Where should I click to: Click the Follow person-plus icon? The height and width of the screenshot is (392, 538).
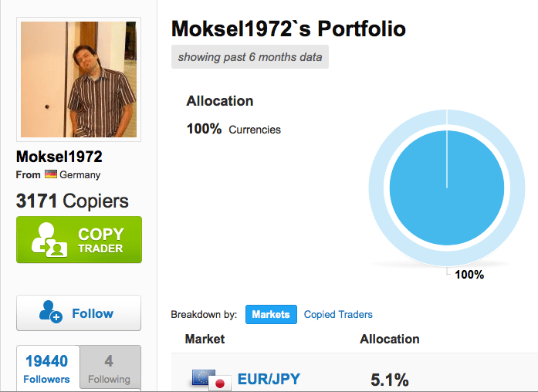pyautogui.click(x=51, y=313)
